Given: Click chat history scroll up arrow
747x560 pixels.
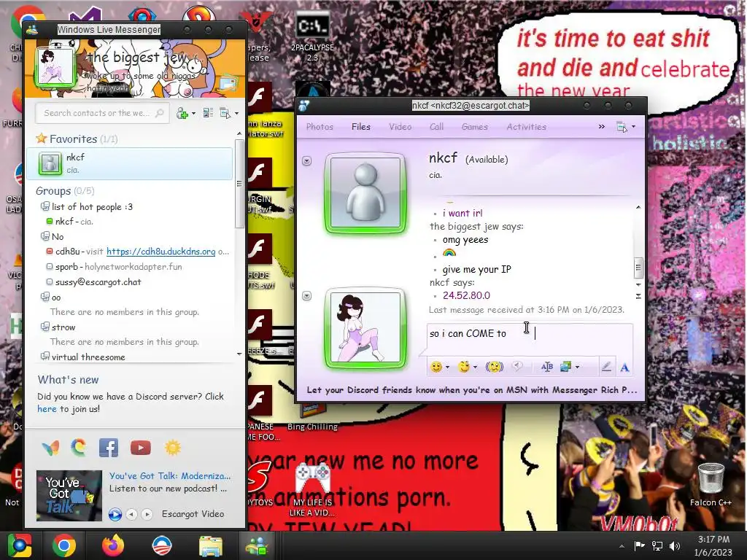Looking at the screenshot, I should coord(638,207).
